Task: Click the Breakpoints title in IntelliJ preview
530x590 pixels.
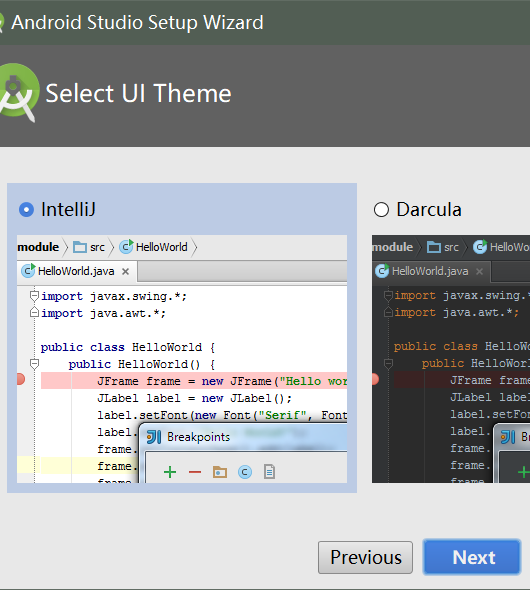Action: coord(199,437)
